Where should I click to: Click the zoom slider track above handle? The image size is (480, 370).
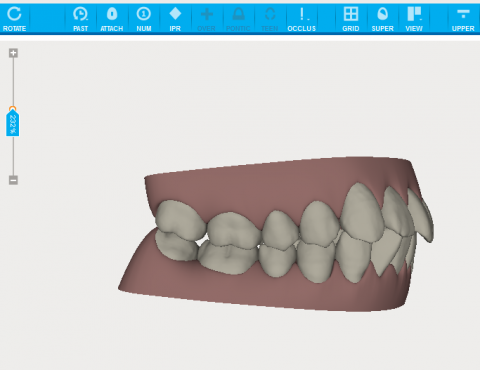[13, 82]
